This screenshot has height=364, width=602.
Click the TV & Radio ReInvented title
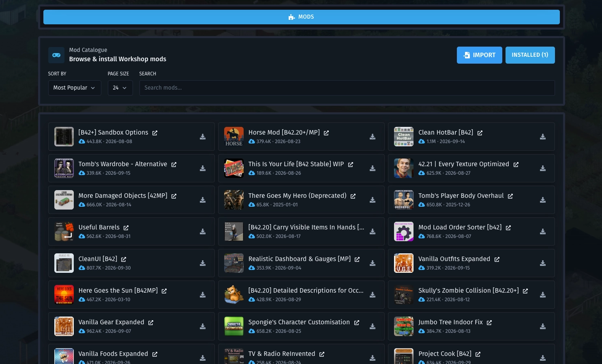pyautogui.click(x=282, y=354)
